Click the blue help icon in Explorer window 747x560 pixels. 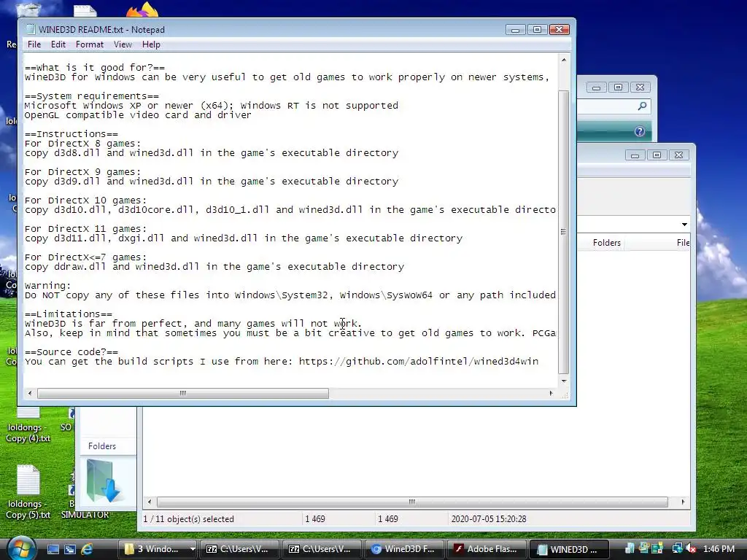[x=639, y=131]
